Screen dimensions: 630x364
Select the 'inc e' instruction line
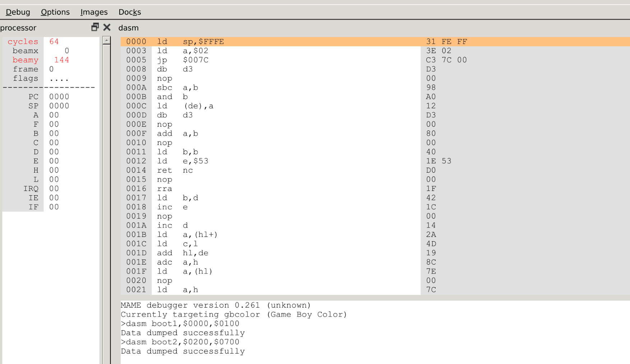pyautogui.click(x=375, y=207)
